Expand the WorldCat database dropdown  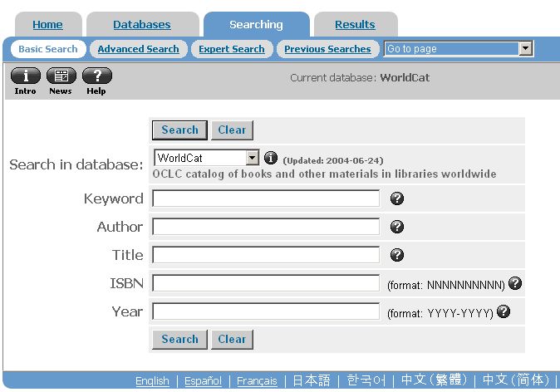pos(252,158)
